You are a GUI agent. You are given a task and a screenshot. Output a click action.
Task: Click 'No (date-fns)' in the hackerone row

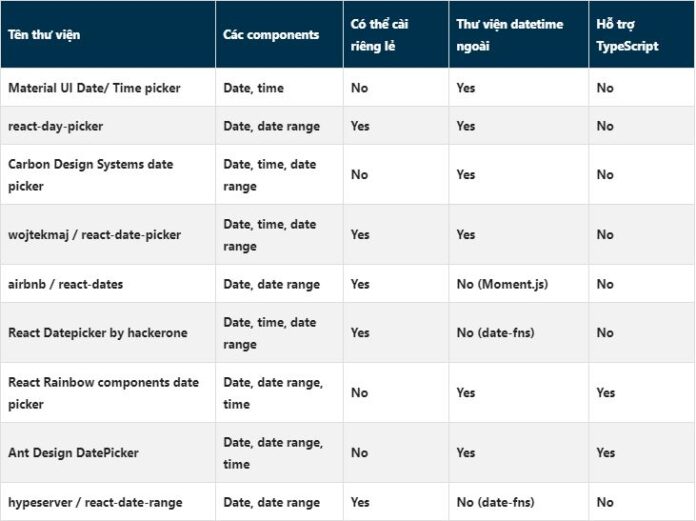click(495, 333)
